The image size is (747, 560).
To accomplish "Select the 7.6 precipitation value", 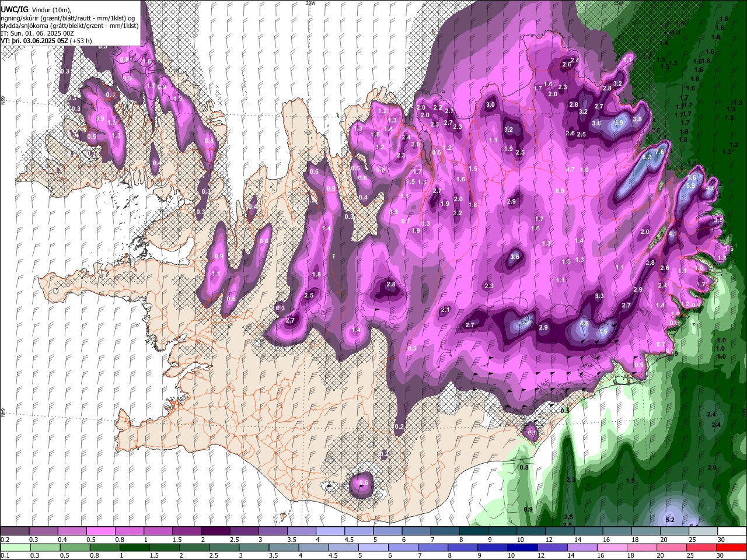I will [659, 152].
